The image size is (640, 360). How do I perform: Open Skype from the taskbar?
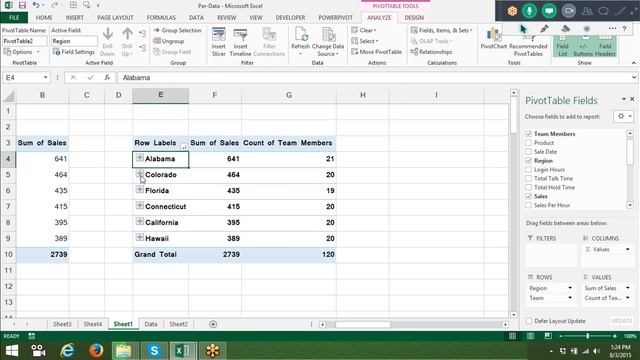tap(154, 350)
